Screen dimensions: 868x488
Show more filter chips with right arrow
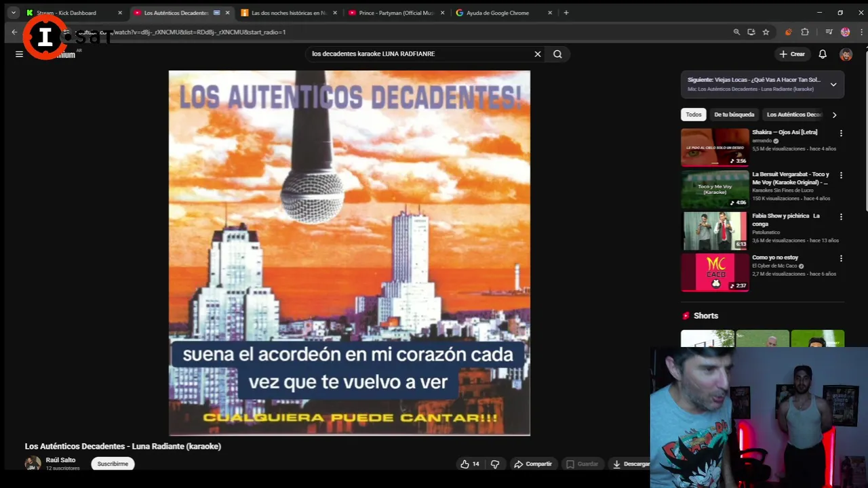coord(834,115)
